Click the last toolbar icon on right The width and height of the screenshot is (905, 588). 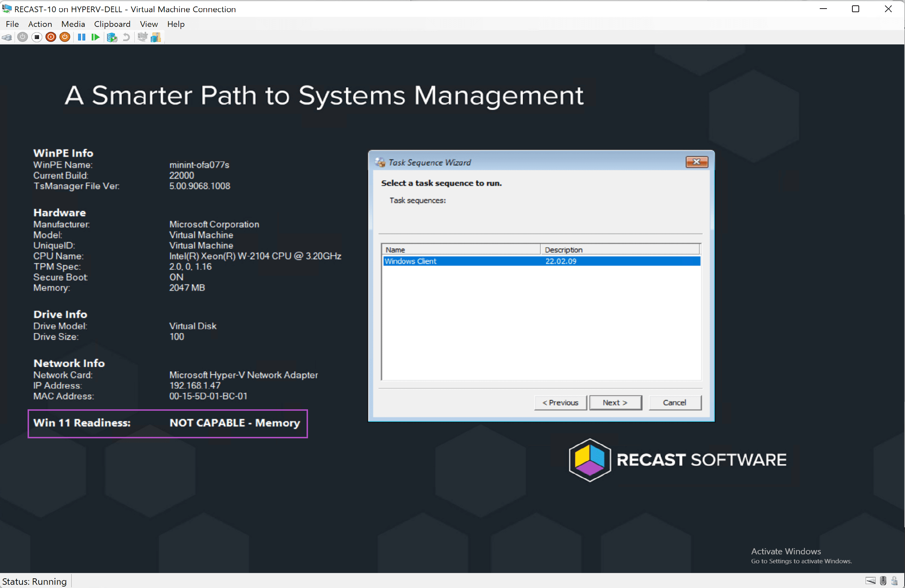(x=156, y=37)
